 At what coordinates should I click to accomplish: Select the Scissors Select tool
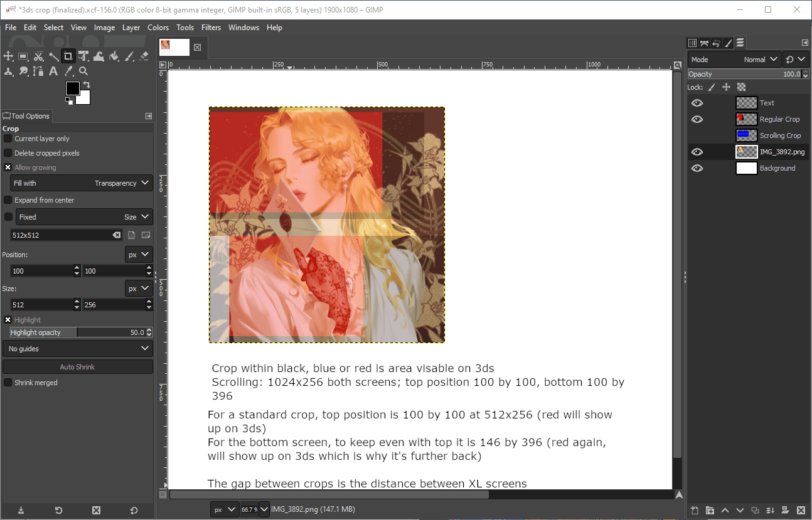pyautogui.click(x=38, y=56)
